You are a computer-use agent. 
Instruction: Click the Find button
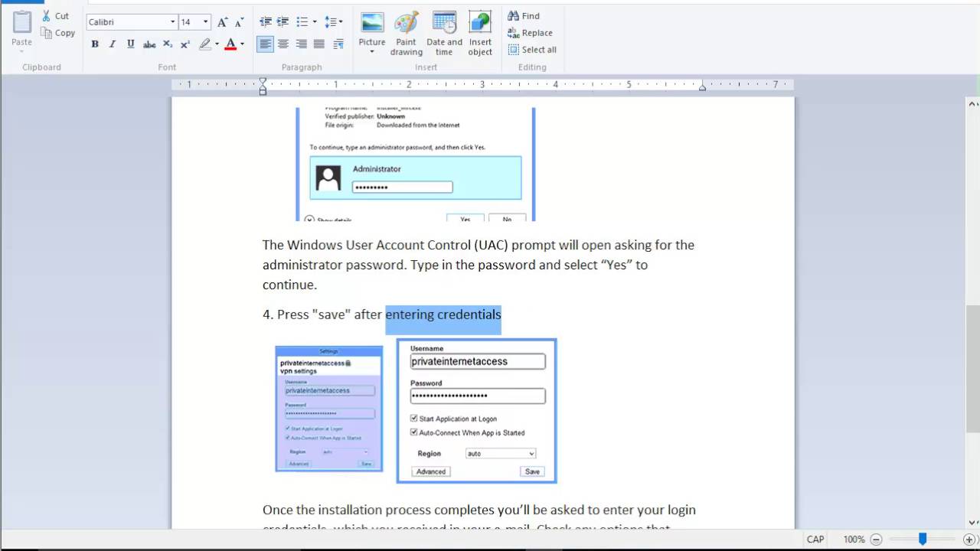point(524,15)
